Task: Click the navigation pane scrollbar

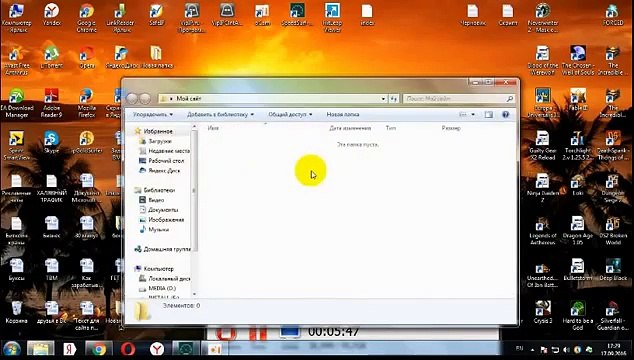Action: pos(194,190)
